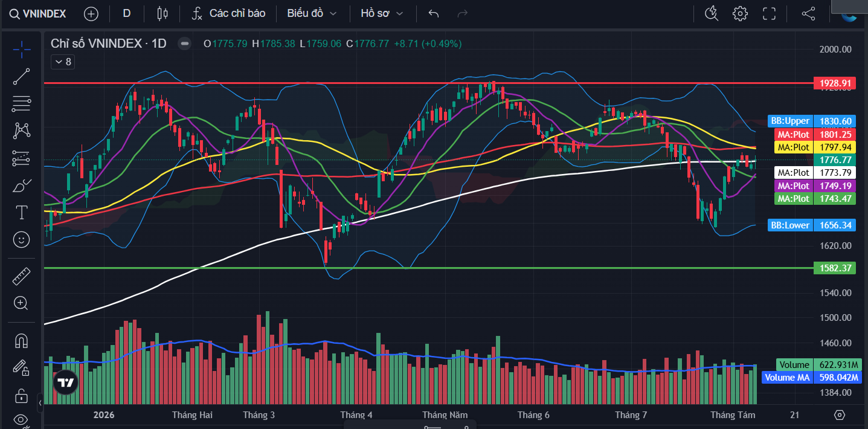
Task: Click the TradingView logo on chart
Action: coord(65,382)
